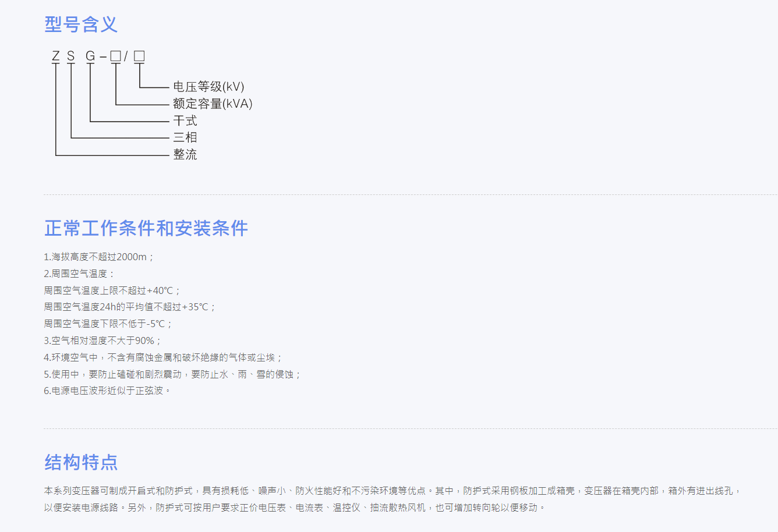Click the 空气相对湿度不大于90% line
This screenshot has height=532, width=778.
point(102,341)
